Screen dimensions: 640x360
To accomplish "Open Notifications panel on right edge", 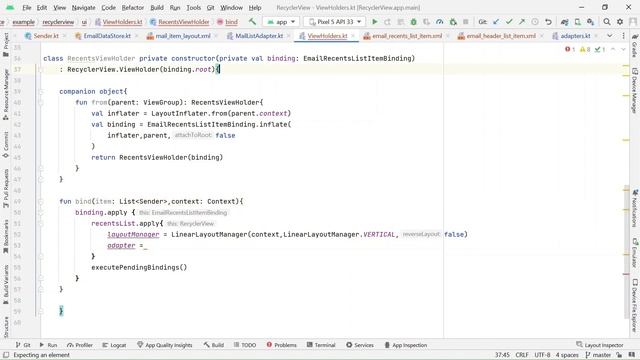I will point(635,208).
